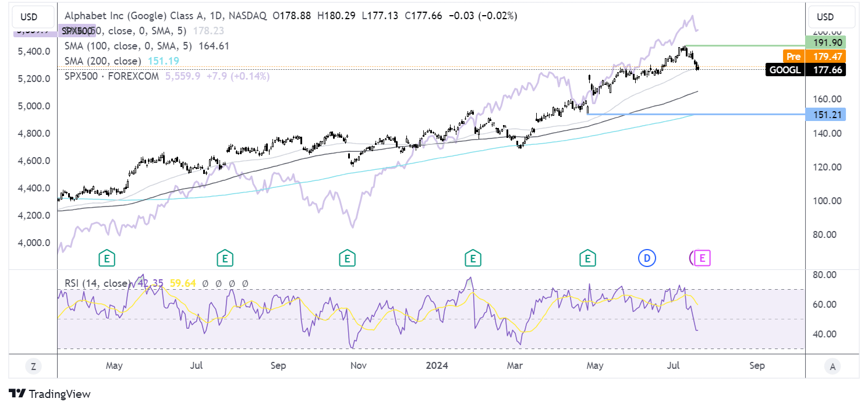Click the 60.00 level on the RSI scale

click(x=826, y=304)
